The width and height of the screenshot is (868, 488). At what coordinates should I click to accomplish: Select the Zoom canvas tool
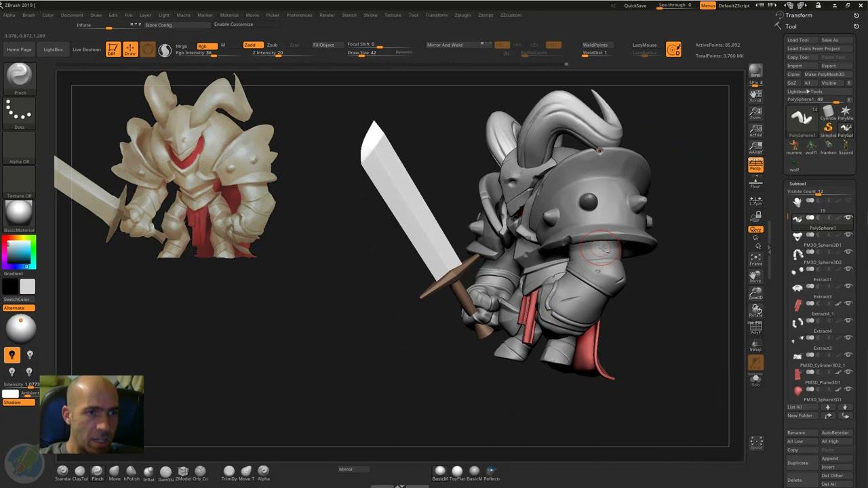pos(755,113)
